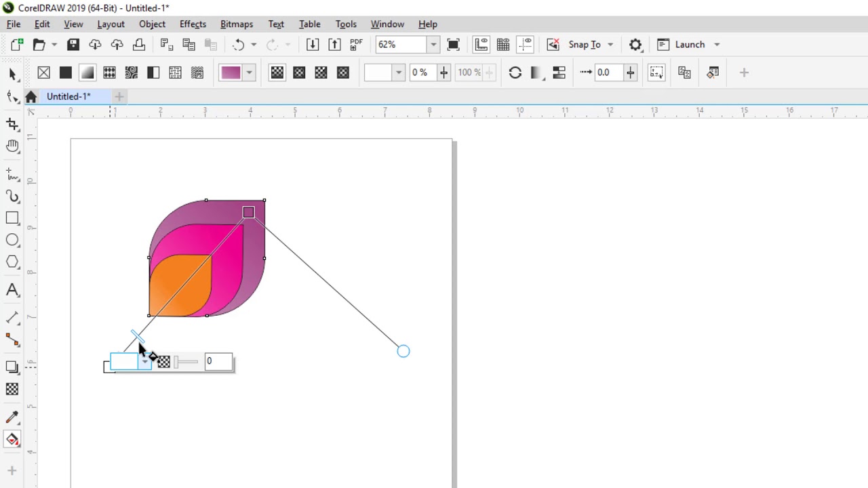
Task: Select the Drop Shadow tool
Action: tap(12, 367)
